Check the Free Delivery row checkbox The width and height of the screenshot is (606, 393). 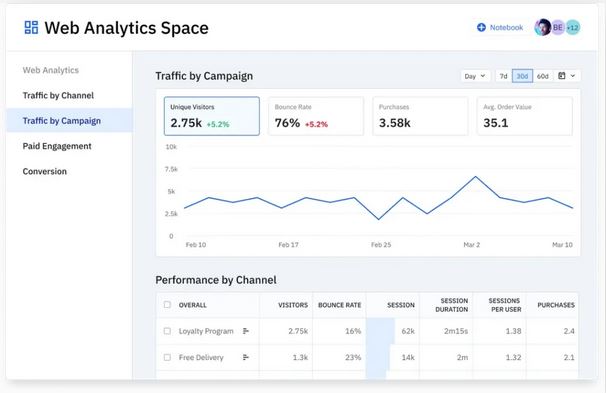(167, 357)
